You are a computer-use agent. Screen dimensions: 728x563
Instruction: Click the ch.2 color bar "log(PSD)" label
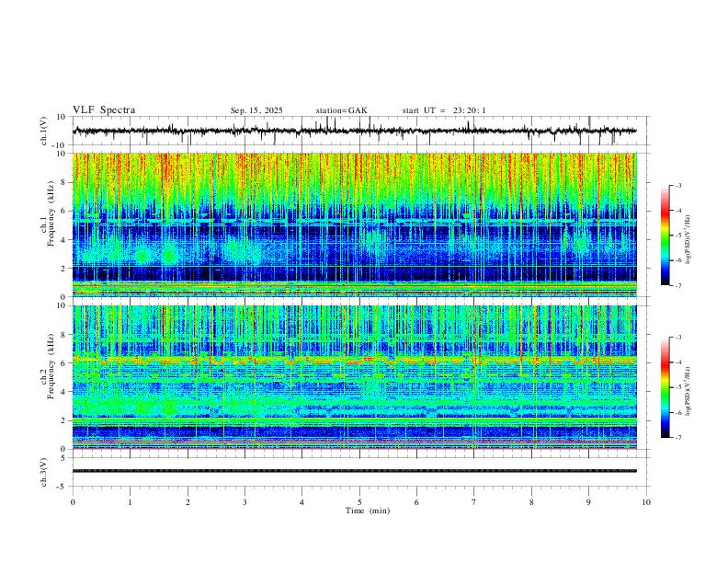pos(688,392)
